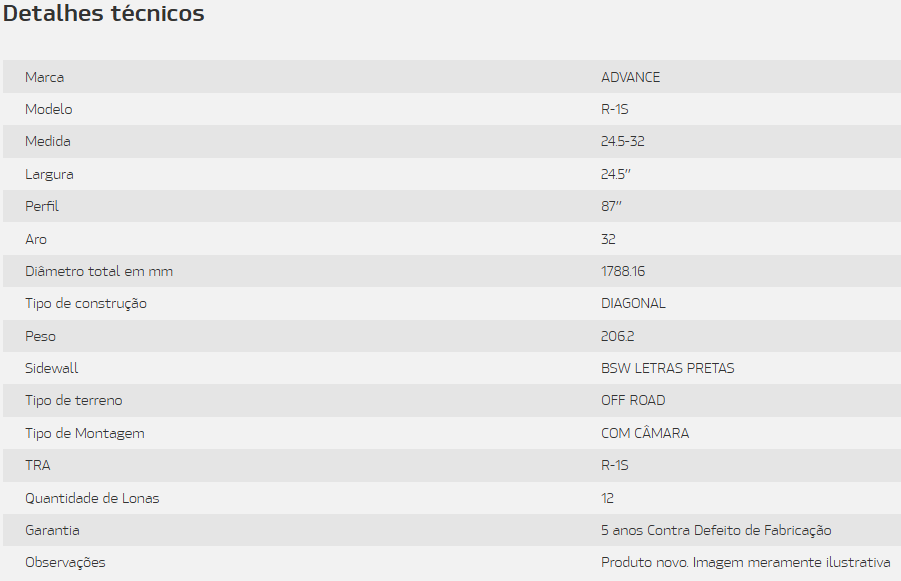Screen dimensions: 901x581
Task: Select the DIAGONAL construction type value
Action: [x=633, y=303]
